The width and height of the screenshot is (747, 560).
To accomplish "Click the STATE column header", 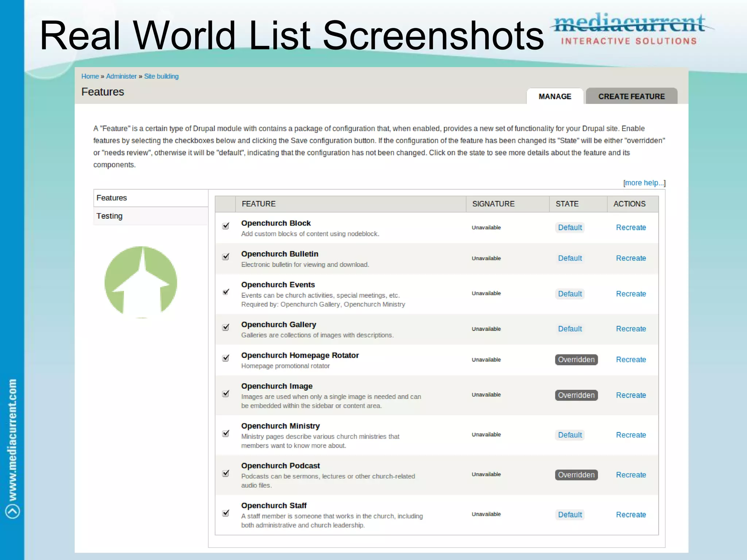I will 578,204.
